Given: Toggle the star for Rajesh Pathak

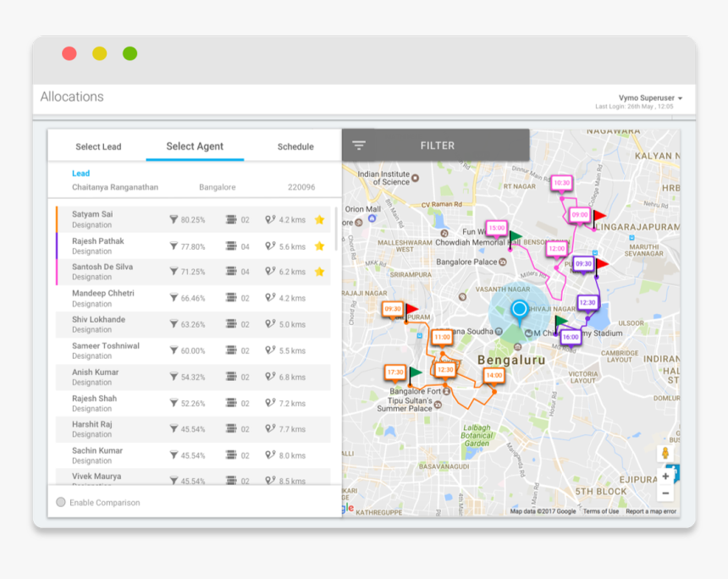Looking at the screenshot, I should pos(319,246).
